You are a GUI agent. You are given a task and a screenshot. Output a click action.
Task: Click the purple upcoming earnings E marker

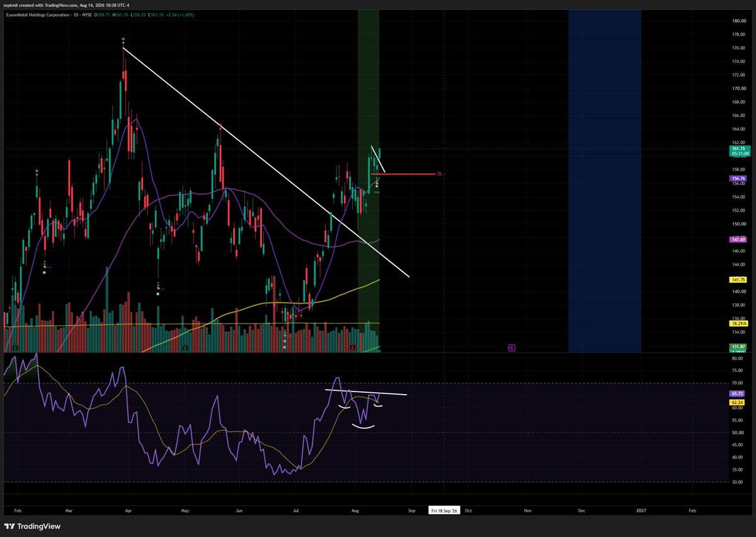point(512,347)
